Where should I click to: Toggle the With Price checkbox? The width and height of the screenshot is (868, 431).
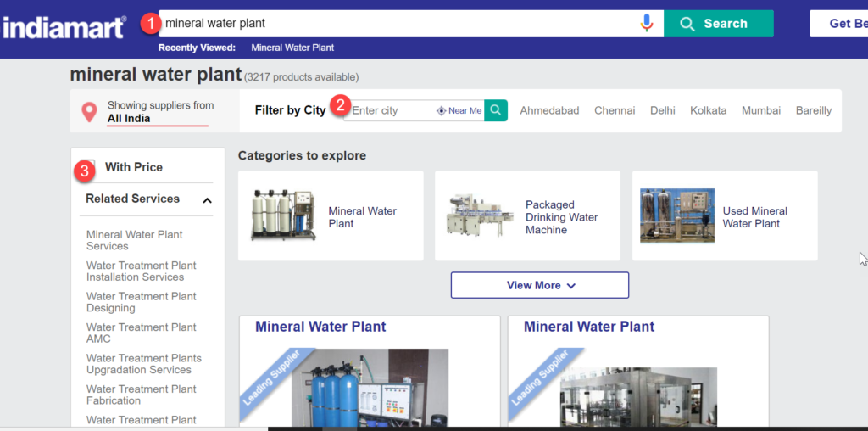[88, 166]
